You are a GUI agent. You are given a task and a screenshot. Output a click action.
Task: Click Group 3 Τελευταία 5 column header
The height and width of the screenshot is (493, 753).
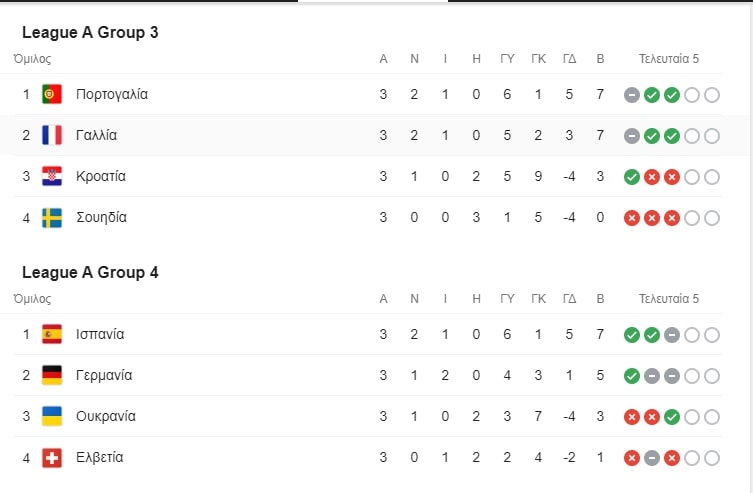click(668, 59)
